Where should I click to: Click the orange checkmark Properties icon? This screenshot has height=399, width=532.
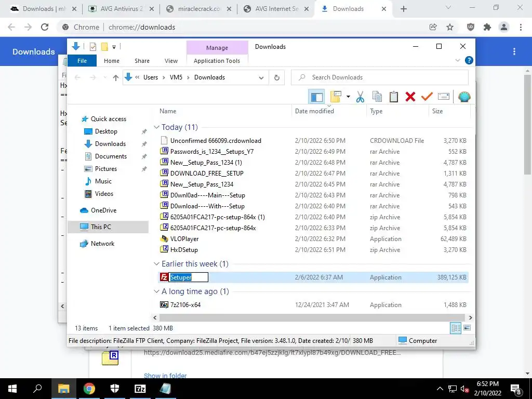427,97
